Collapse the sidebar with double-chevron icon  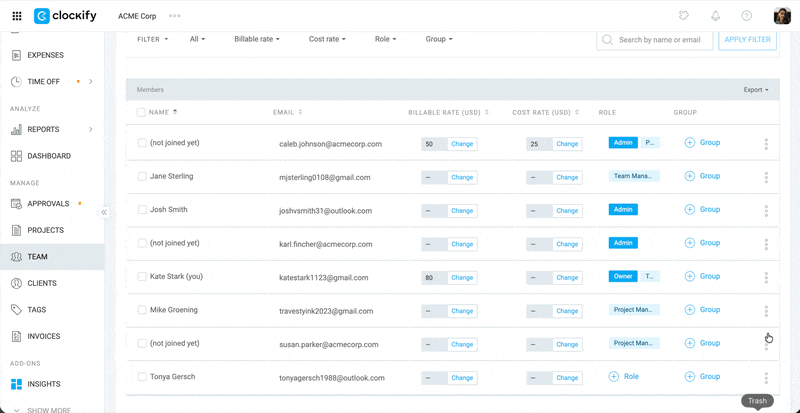click(x=104, y=212)
